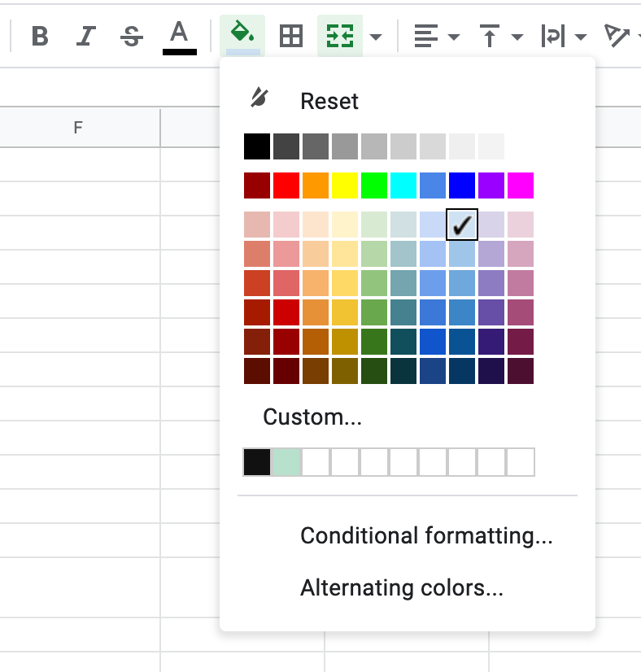This screenshot has height=672, width=641.
Task: Open the borders tool
Action: tap(291, 36)
